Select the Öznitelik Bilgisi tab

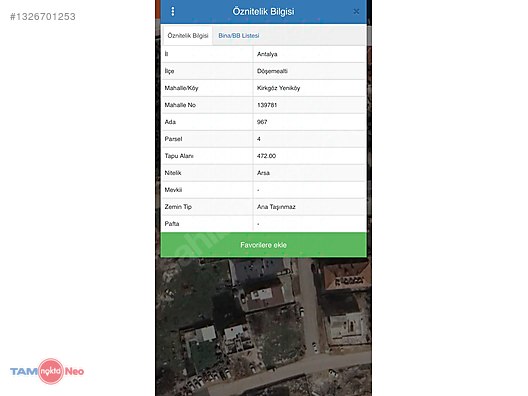[188, 35]
